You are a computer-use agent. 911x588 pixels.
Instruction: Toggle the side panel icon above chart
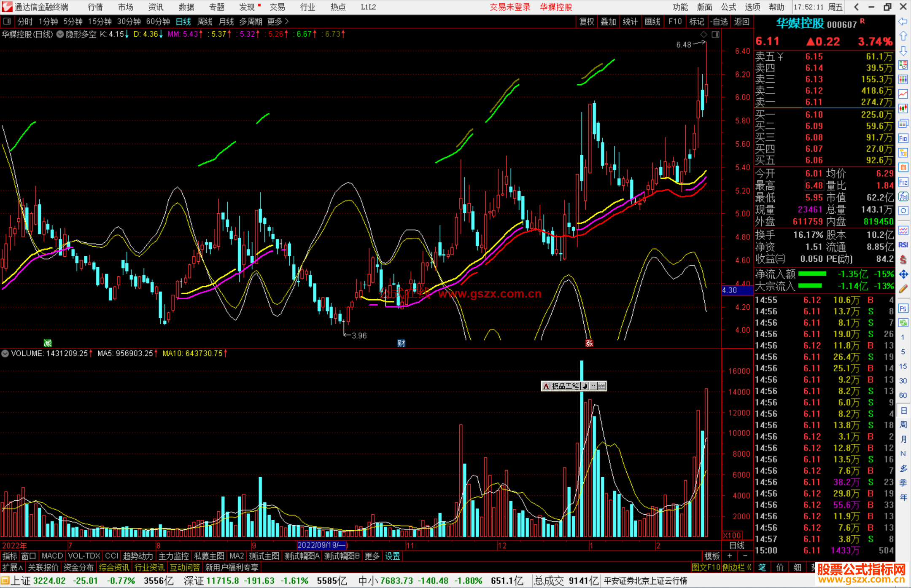coord(715,34)
